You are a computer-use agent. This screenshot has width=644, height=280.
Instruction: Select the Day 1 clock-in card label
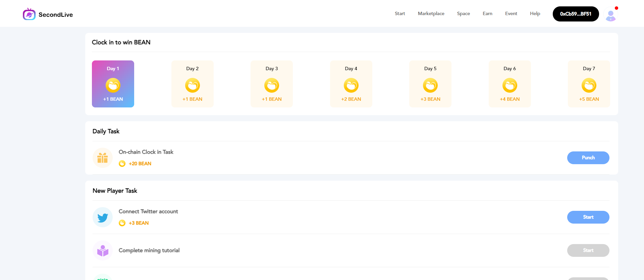tap(113, 68)
